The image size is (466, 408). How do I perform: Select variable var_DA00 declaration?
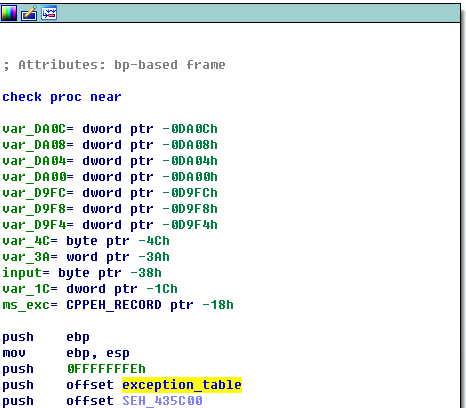[x=110, y=177]
